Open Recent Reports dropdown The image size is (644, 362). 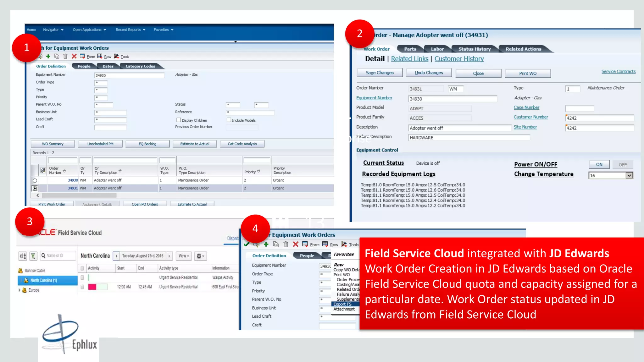coord(130,30)
